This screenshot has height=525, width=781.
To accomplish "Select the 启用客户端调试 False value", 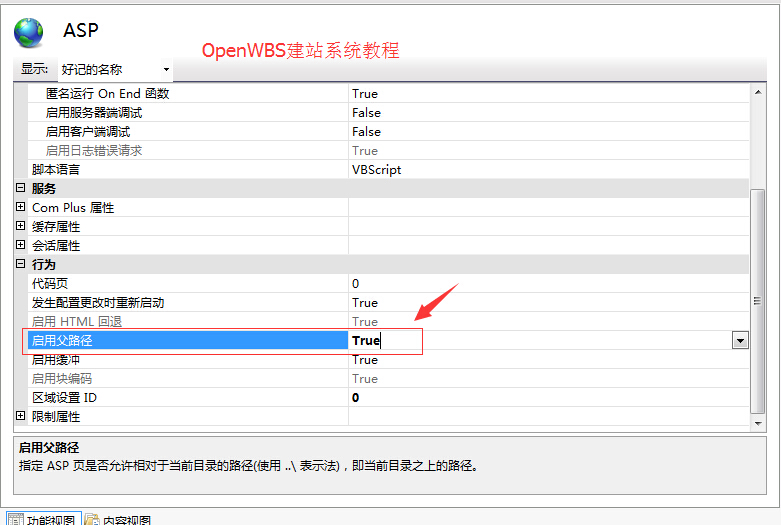I will 366,132.
